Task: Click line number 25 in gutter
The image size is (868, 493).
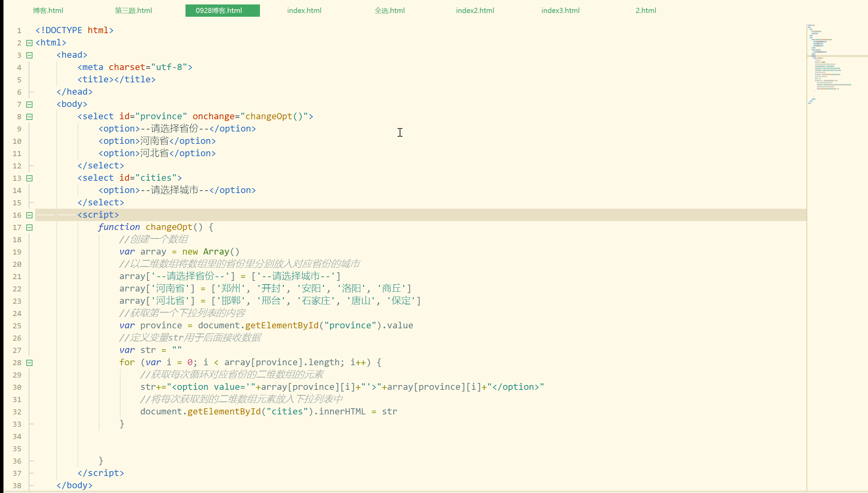Action: click(17, 326)
